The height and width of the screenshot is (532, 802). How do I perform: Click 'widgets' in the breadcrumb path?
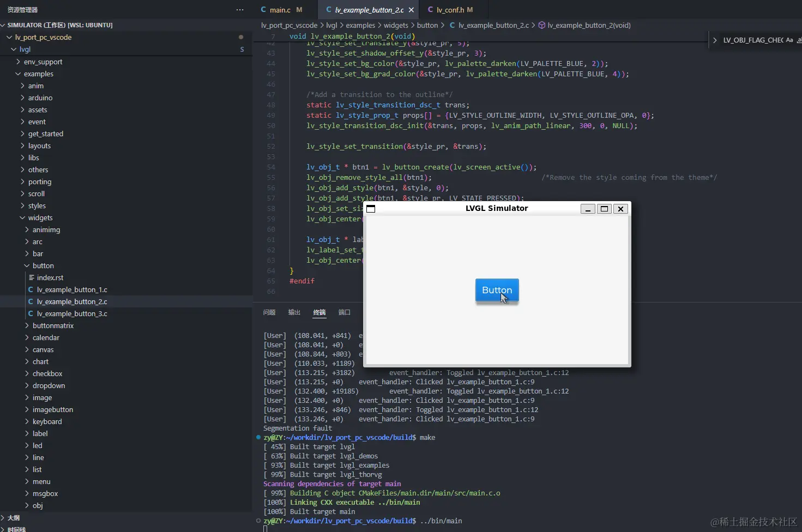pyautogui.click(x=396, y=25)
